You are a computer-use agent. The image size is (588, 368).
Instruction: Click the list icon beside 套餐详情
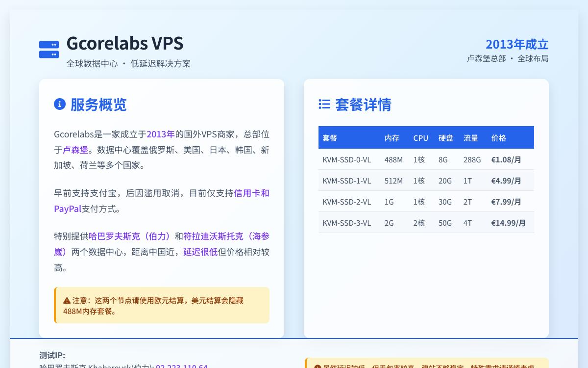coord(324,104)
